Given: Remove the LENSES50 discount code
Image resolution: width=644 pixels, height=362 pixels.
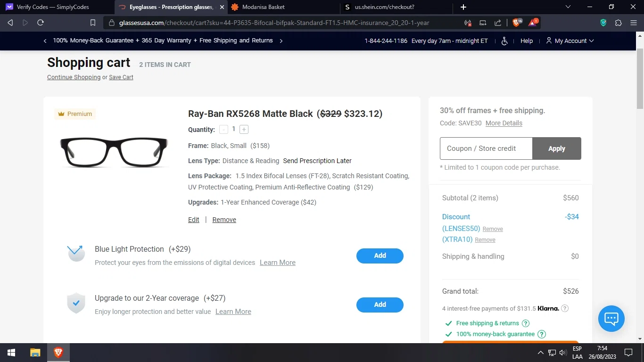Looking at the screenshot, I should click(x=493, y=229).
